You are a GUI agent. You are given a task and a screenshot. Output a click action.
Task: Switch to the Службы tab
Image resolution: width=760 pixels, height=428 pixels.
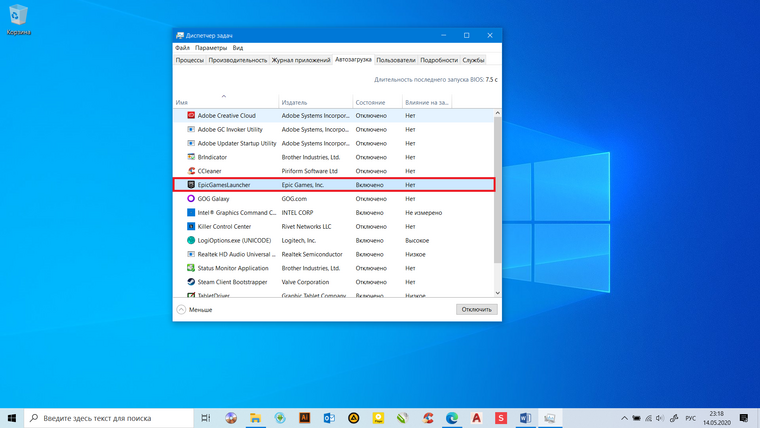point(473,60)
